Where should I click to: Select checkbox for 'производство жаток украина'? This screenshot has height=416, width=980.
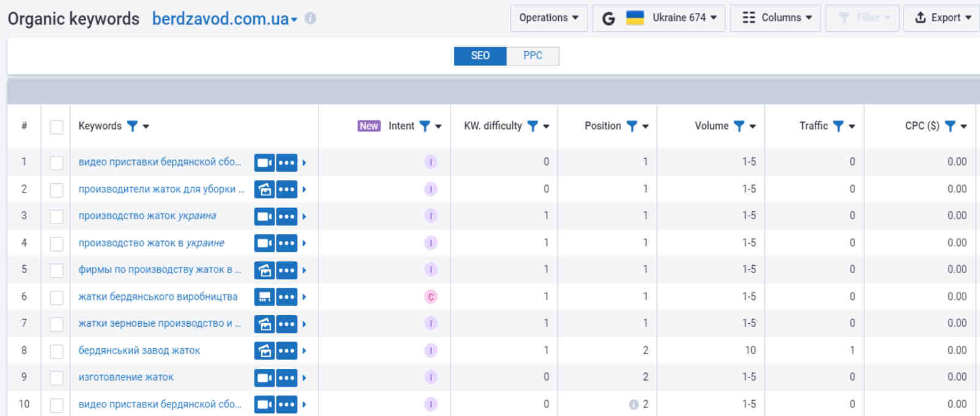tap(56, 217)
